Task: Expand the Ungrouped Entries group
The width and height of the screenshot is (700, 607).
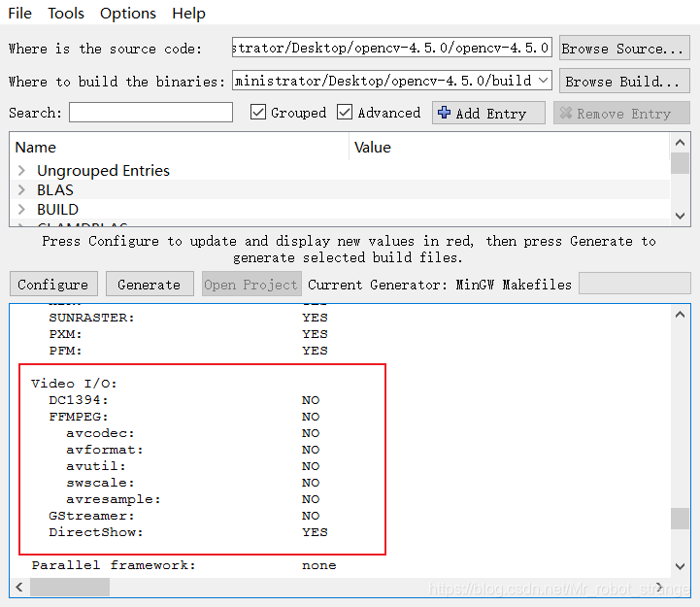Action: click(x=21, y=171)
